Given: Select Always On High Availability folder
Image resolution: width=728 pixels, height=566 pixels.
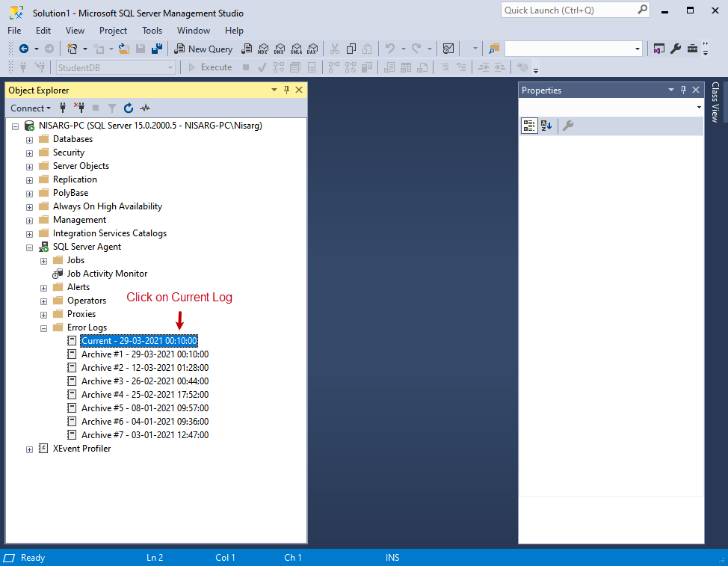Looking at the screenshot, I should [108, 206].
